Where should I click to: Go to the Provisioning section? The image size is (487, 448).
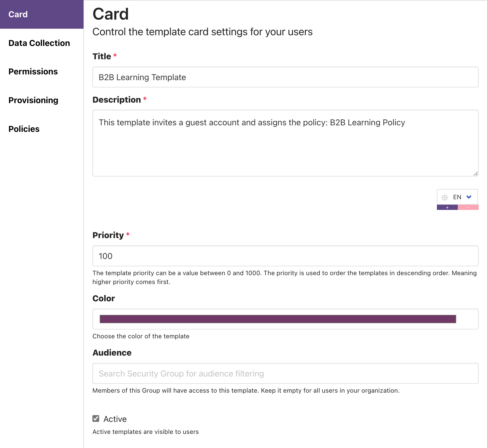pyautogui.click(x=33, y=100)
